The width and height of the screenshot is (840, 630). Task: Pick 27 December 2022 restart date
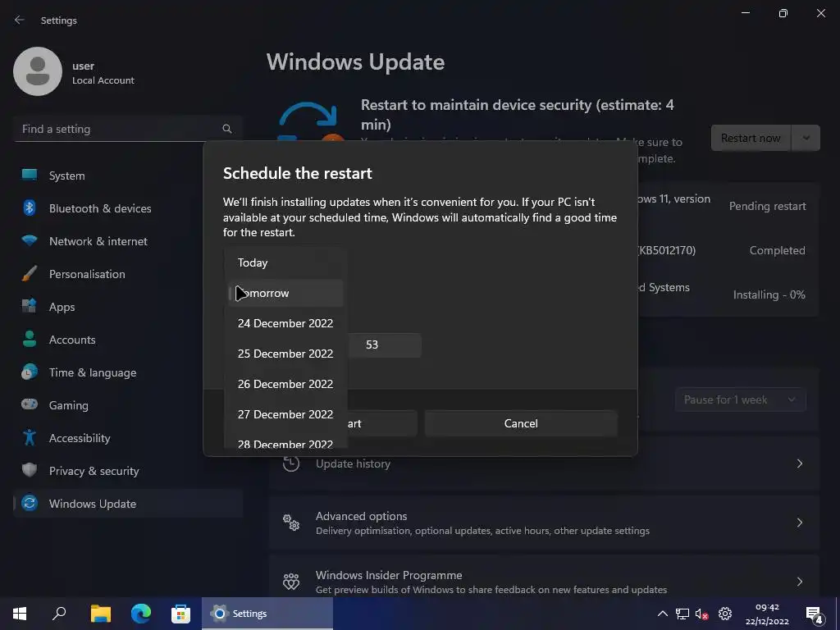[x=285, y=414]
